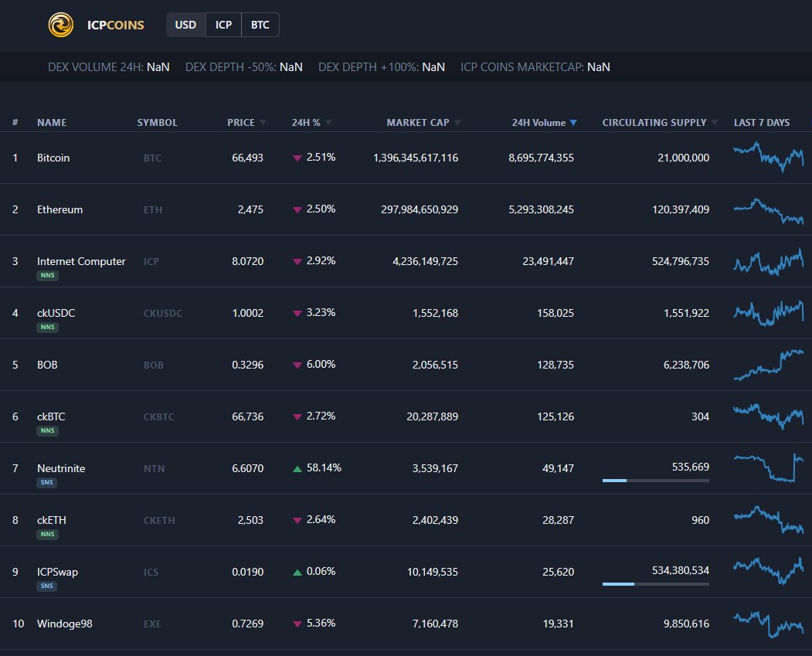The height and width of the screenshot is (656, 812).
Task: Click the # column header
Action: (15, 123)
